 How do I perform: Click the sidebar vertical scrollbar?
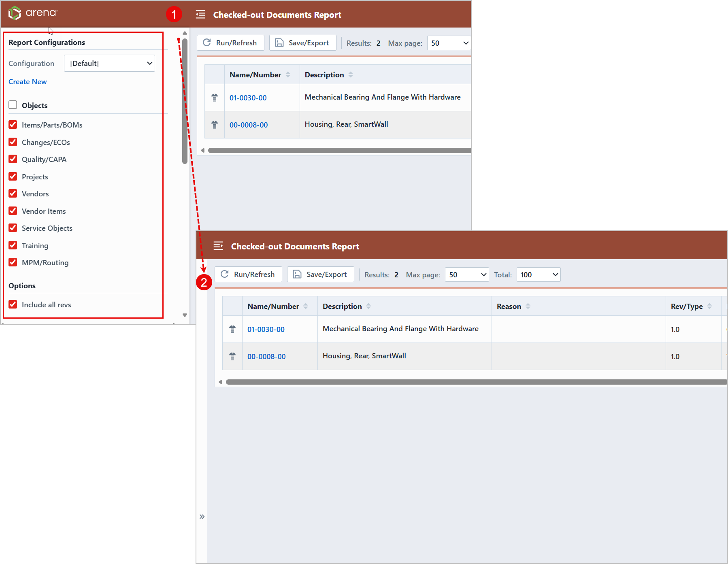tap(185, 101)
